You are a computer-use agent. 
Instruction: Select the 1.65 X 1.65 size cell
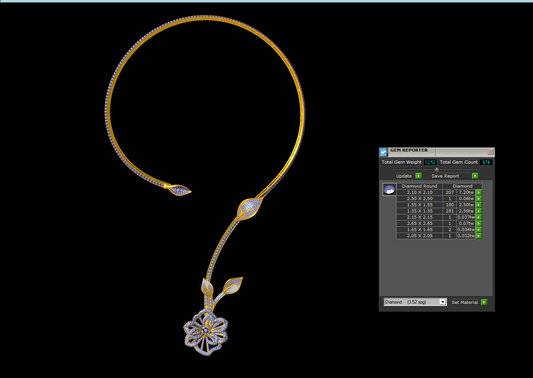tap(420, 229)
